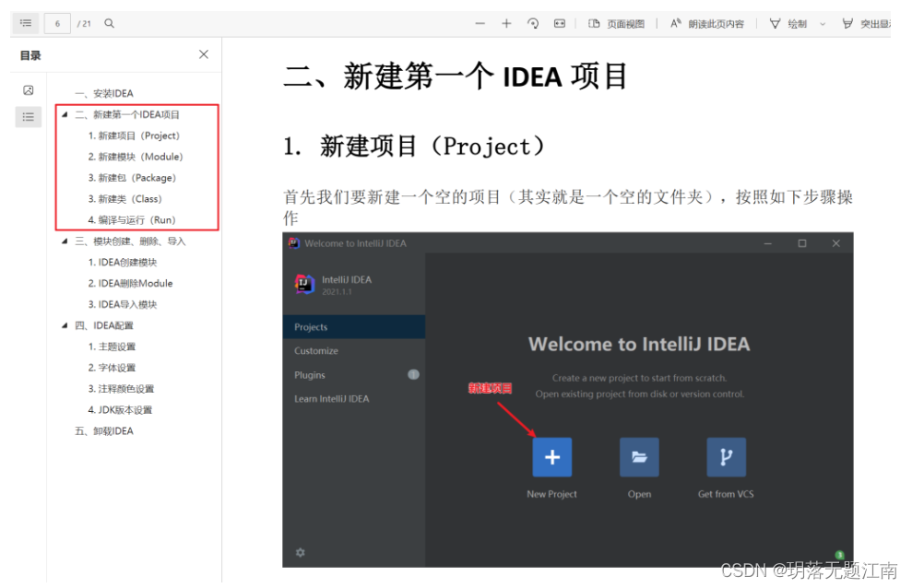The width and height of the screenshot is (912, 588).
Task: Maximize the Welcome to IntelliJ IDEA window
Action: tap(802, 243)
